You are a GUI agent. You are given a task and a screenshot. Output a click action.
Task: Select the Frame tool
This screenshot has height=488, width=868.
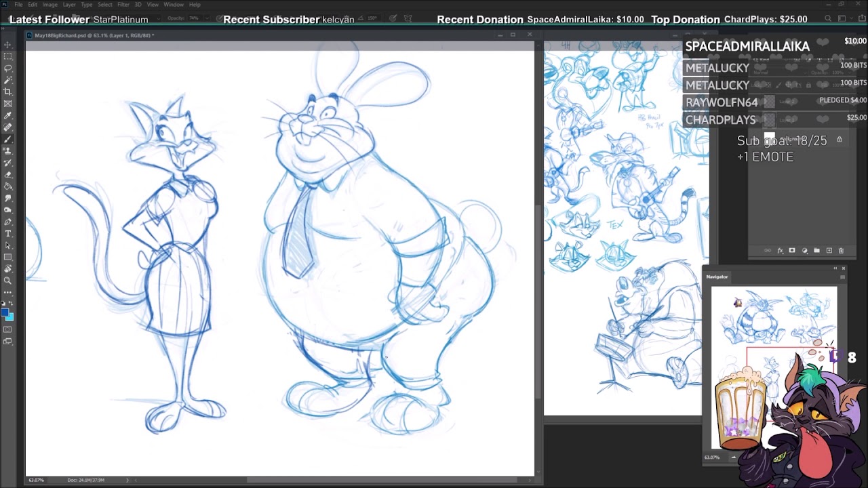[8, 104]
